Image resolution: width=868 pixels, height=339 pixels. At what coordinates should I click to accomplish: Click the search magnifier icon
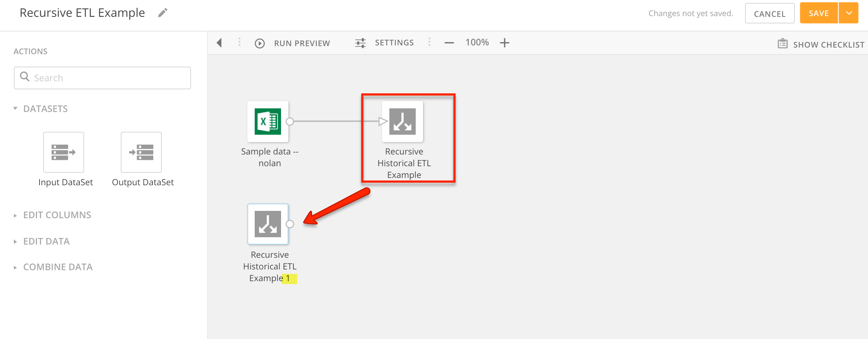[25, 77]
